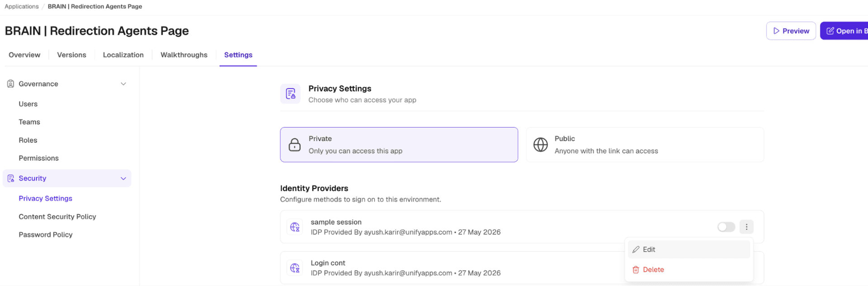Collapse the Governance section chevron
The height and width of the screenshot is (286, 868).
(x=123, y=84)
